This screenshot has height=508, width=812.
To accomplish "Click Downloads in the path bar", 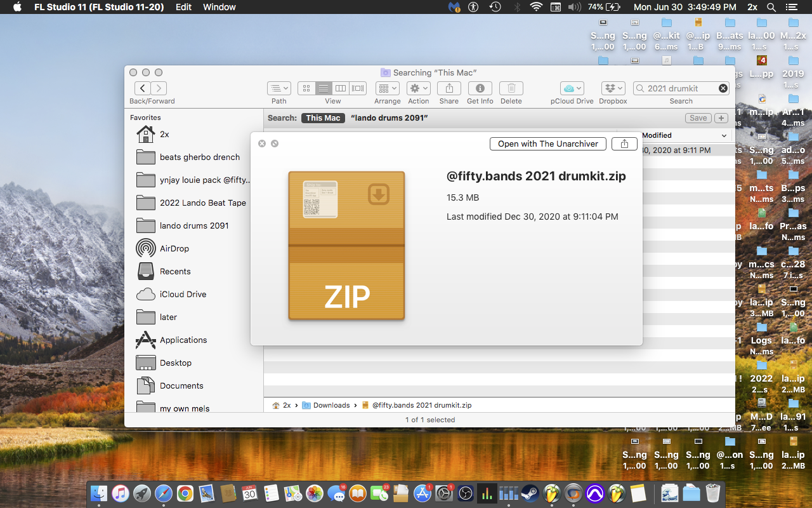I will [x=326, y=405].
